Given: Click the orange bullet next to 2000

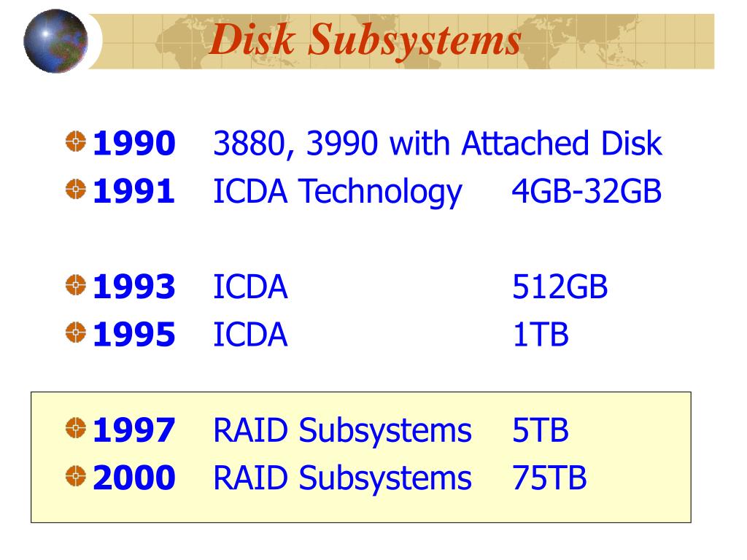Looking at the screenshot, I should tap(75, 475).
